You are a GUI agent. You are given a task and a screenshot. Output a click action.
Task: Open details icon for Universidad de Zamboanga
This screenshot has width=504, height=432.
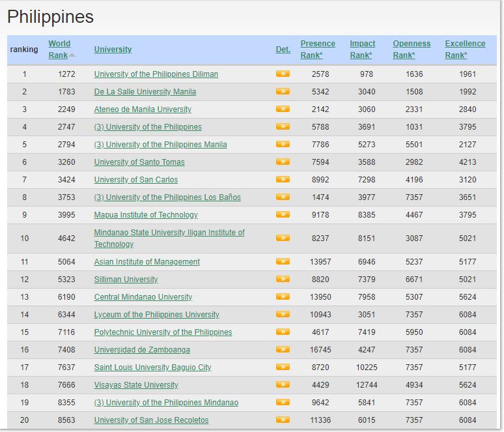283,349
